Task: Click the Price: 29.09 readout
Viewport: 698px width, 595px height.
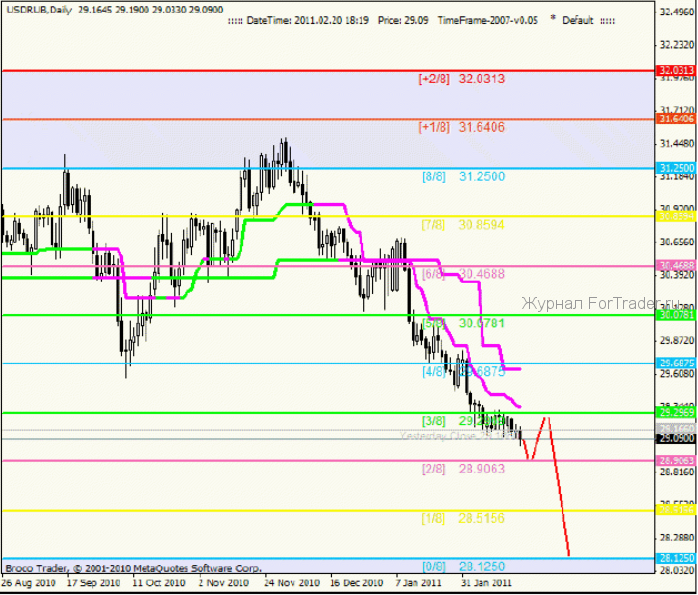Action: pyautogui.click(x=403, y=20)
